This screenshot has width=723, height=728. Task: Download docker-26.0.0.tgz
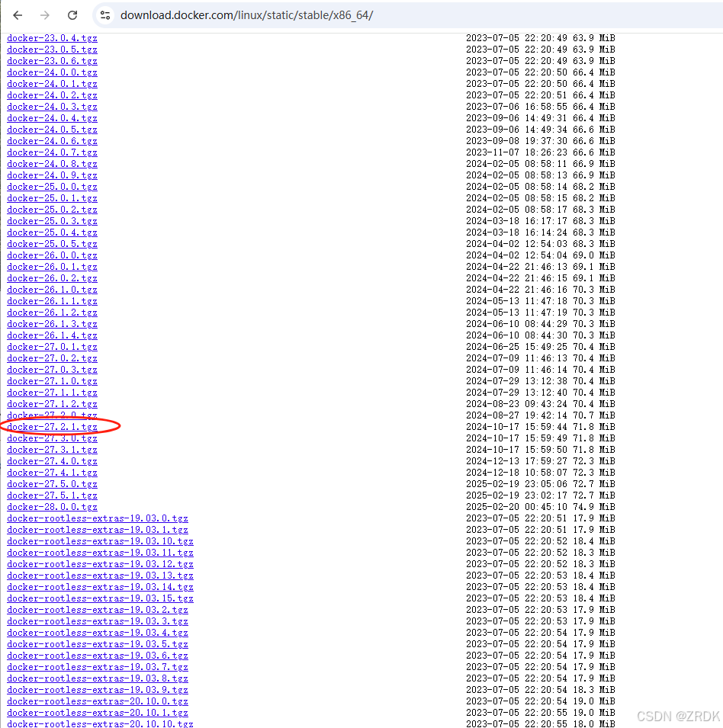tap(52, 255)
